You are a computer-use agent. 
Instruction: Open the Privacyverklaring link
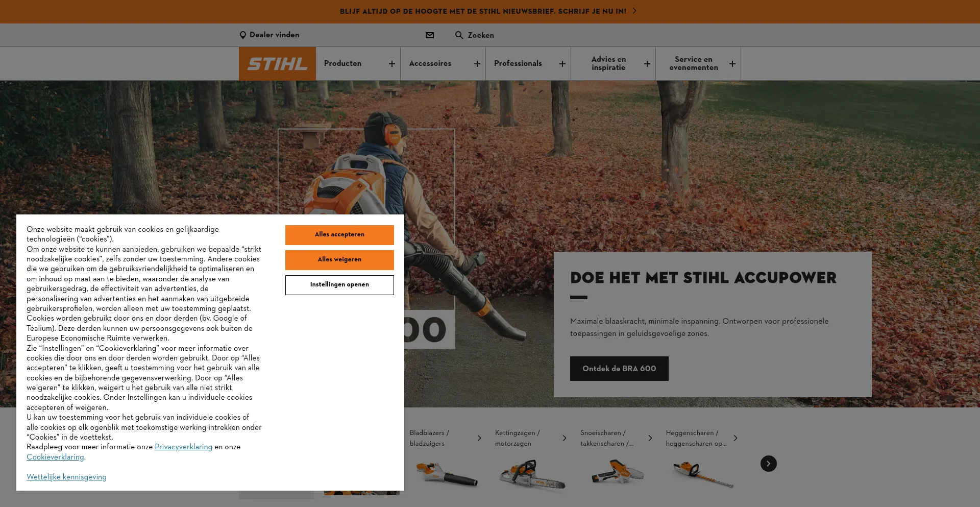tap(183, 447)
